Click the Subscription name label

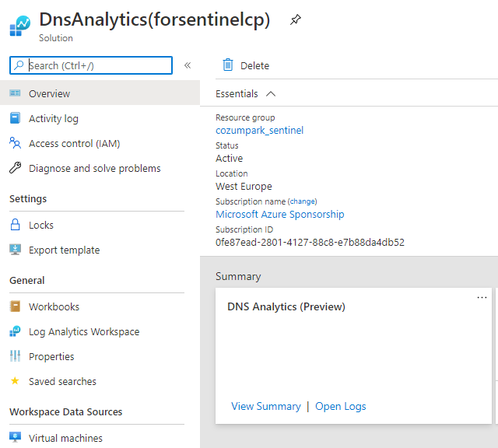251,201
